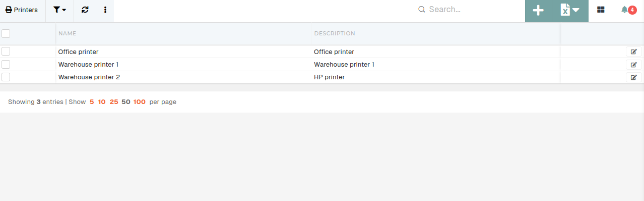Viewport: 644px width, 201px height.
Task: Show 5 entries per page
Action: 92,102
